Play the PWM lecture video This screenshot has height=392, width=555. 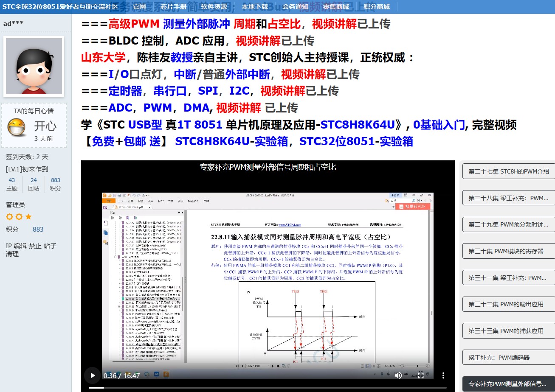click(x=93, y=375)
